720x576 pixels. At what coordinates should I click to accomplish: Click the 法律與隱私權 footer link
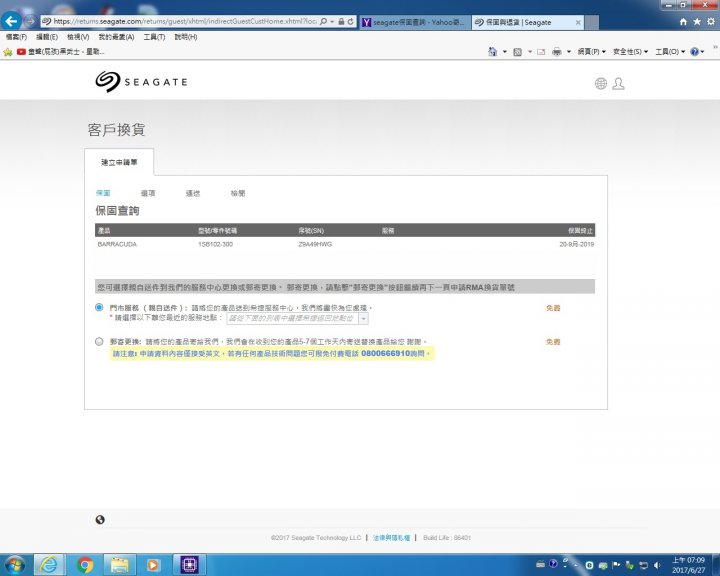[x=391, y=537]
